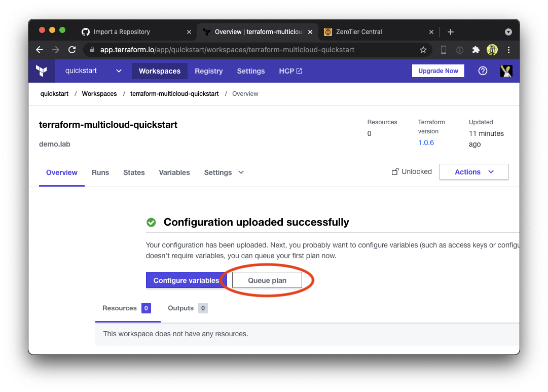
Task: Click the circled info extension icon
Action: coord(460,50)
